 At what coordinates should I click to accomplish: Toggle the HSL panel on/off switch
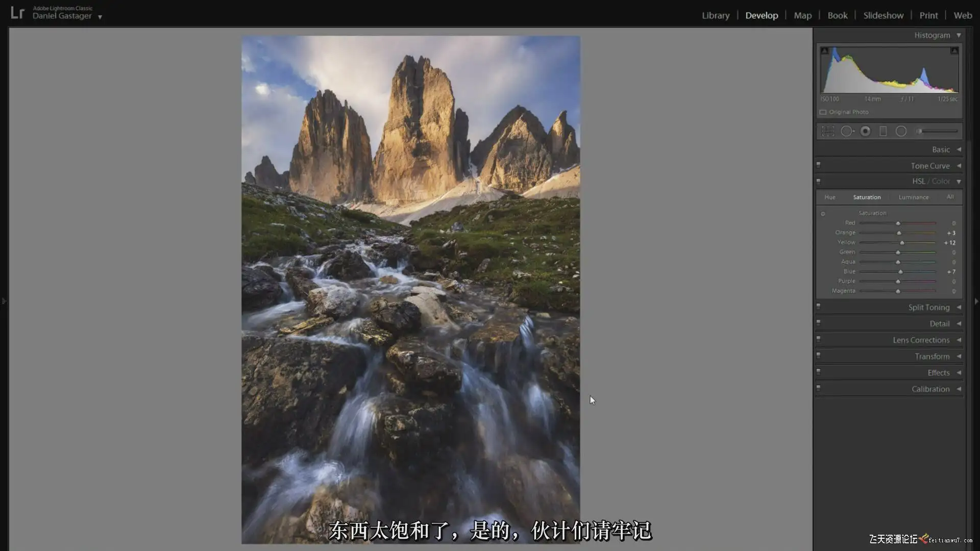click(x=818, y=181)
